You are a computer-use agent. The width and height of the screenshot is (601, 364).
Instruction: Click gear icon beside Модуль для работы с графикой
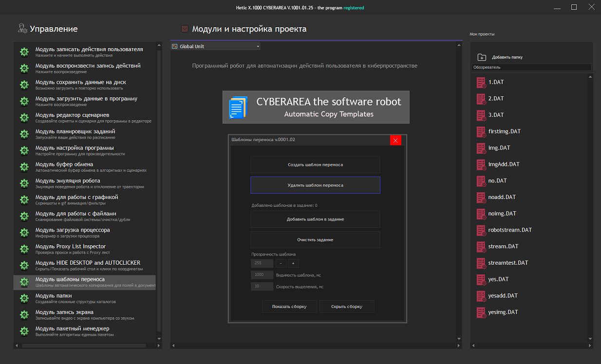(24, 200)
